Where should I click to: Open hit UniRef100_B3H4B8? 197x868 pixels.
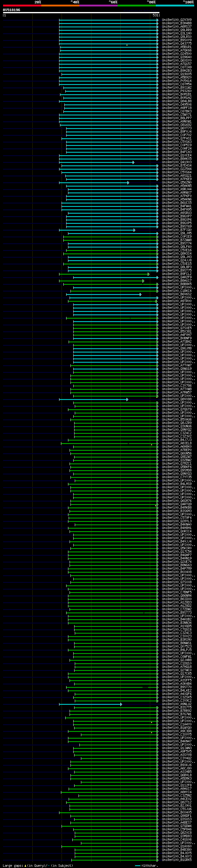tap(177, 23)
